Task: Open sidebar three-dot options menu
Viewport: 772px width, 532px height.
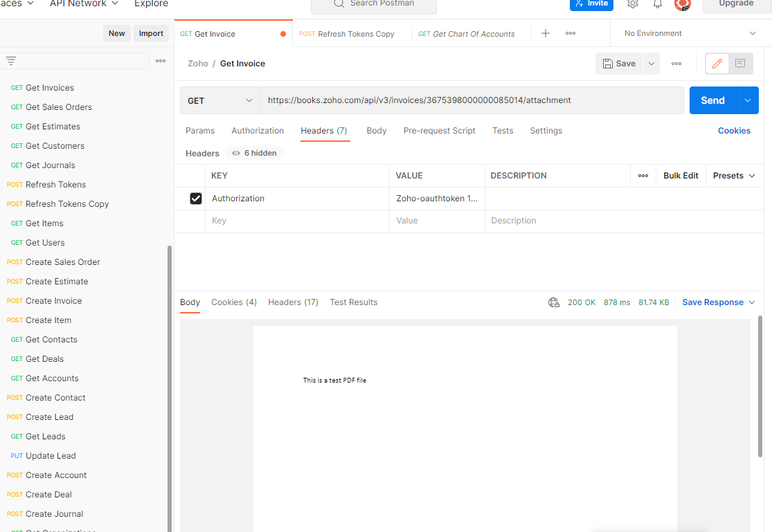Action: [161, 60]
